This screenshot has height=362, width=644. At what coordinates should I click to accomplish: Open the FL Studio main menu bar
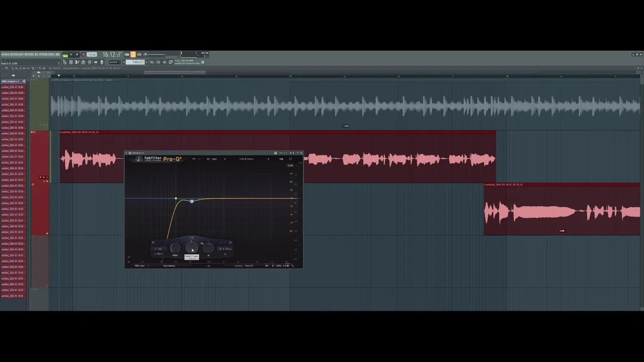tap(31, 54)
